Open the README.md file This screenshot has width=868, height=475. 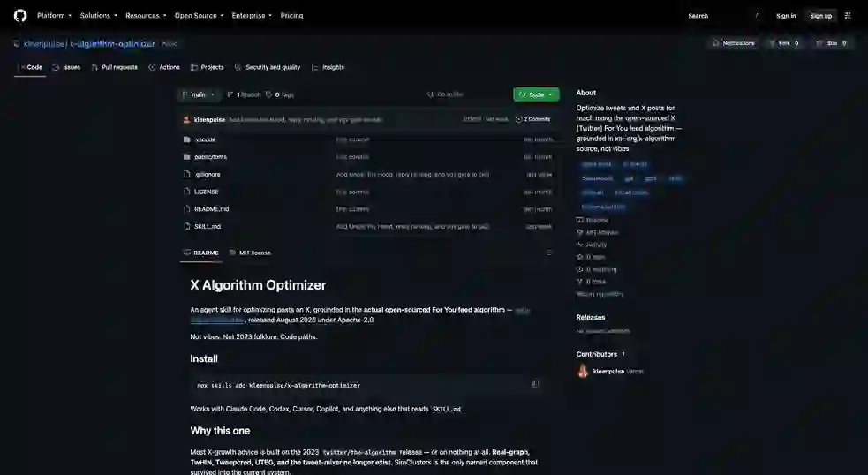click(211, 208)
